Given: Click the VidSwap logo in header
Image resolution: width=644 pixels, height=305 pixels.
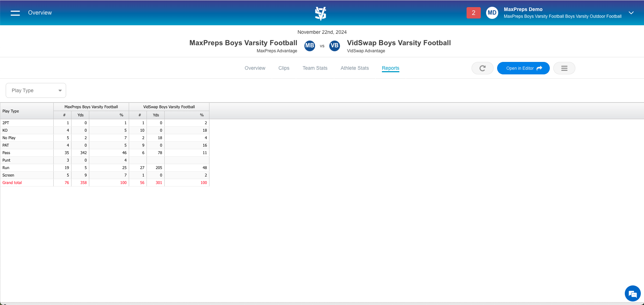Looking at the screenshot, I should tap(320, 14).
